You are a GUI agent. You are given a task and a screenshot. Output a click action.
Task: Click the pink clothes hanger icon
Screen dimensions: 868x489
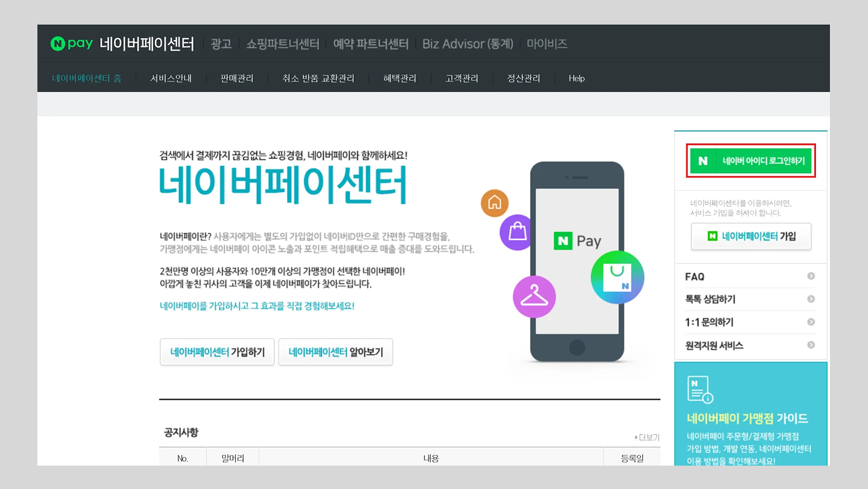(x=534, y=296)
